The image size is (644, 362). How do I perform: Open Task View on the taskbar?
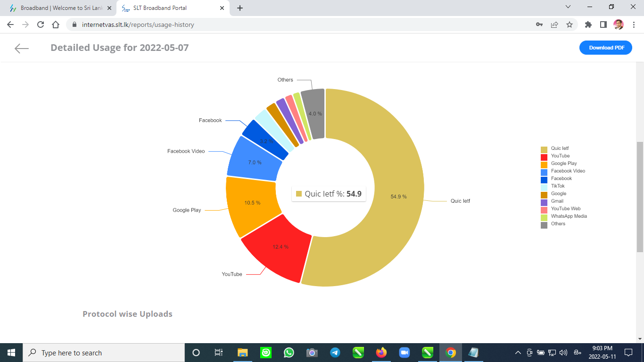(x=219, y=353)
